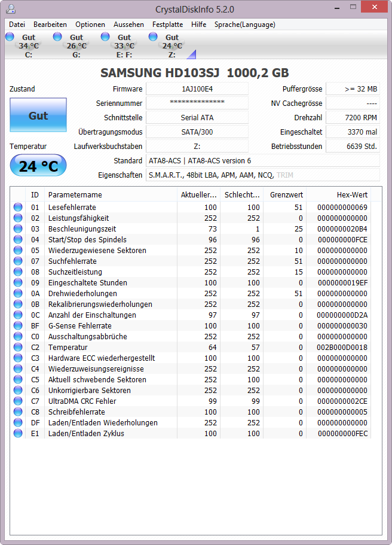Click the Eigenschaften field listing S.M.A.R.T.
392x545 pixels.
(263, 175)
